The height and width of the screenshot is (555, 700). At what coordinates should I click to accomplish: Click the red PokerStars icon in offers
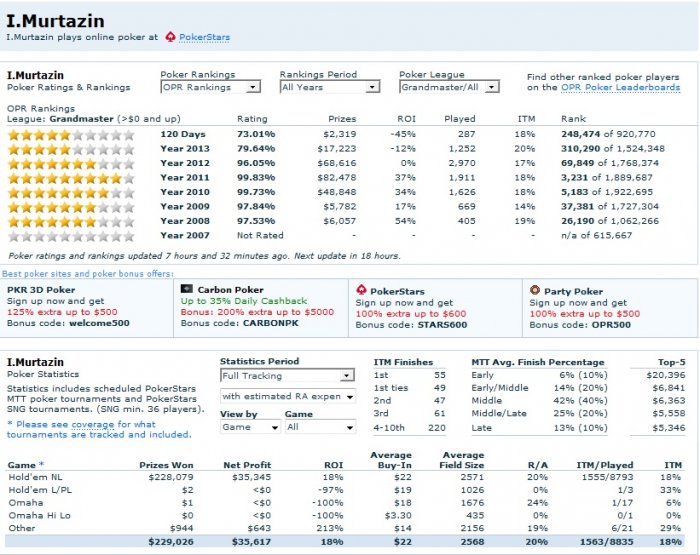361,291
